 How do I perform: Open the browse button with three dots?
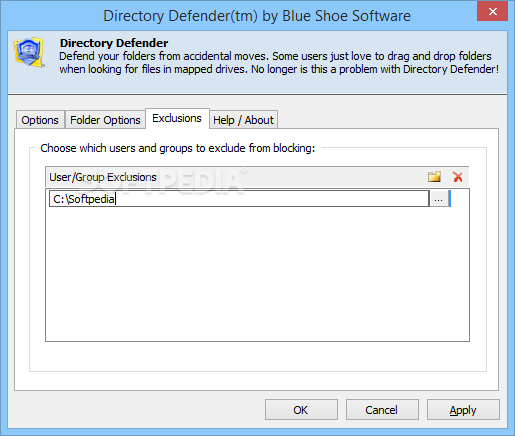tap(438, 199)
